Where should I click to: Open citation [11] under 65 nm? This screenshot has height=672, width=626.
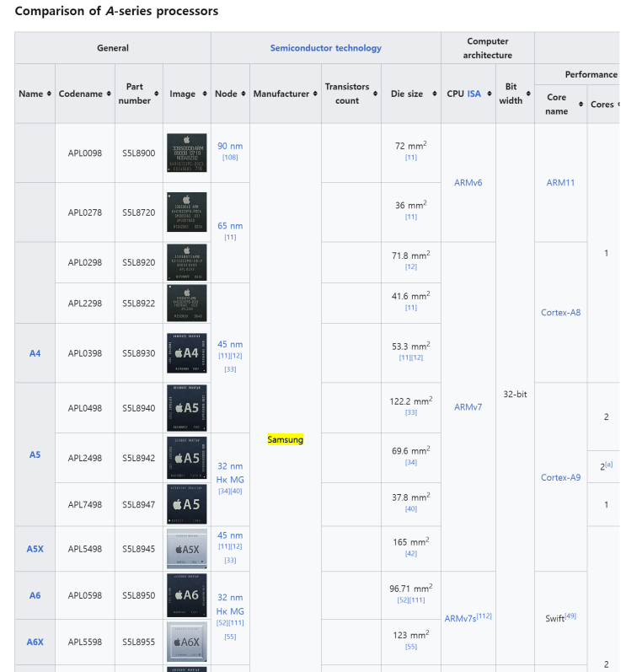(x=230, y=237)
